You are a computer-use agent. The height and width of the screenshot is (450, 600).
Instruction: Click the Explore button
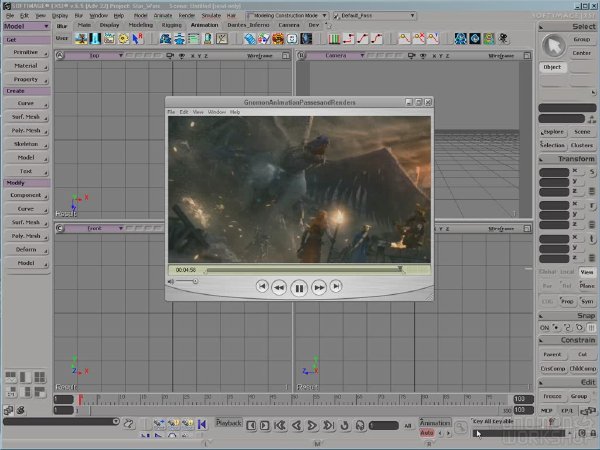click(552, 132)
